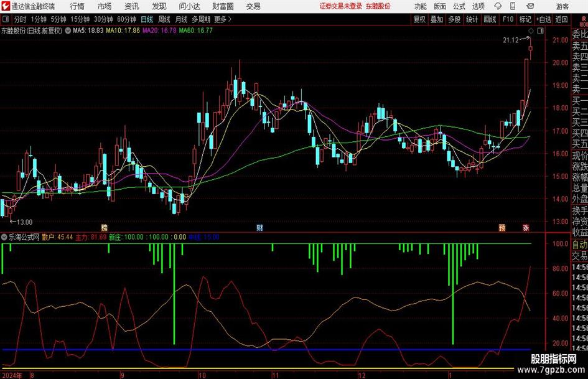
Task: Open the 公式 menu
Action: point(459,6)
